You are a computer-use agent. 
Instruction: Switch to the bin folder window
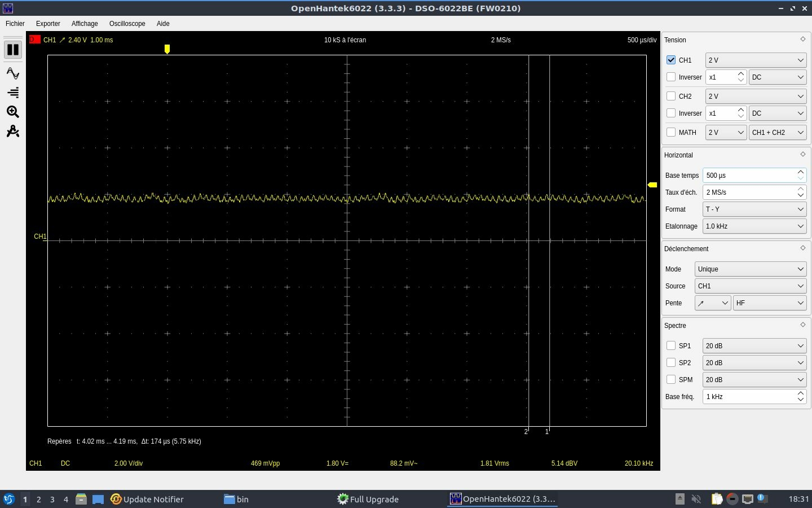pos(236,499)
